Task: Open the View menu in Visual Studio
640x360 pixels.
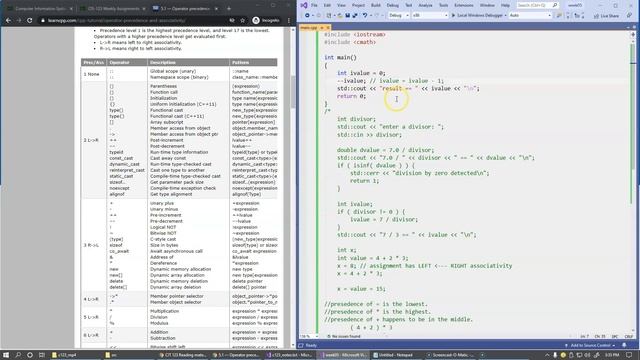Action: [x=341, y=5]
